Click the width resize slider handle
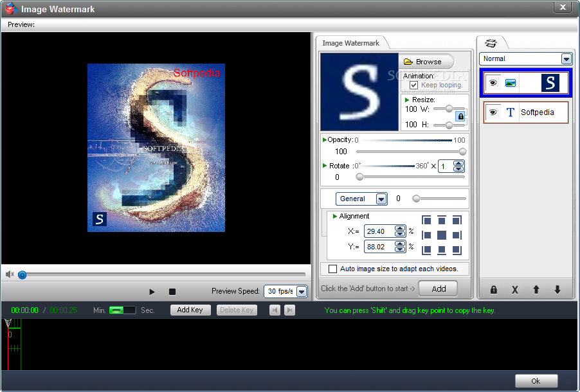Screen dimensions: 580x392 [x=449, y=109]
